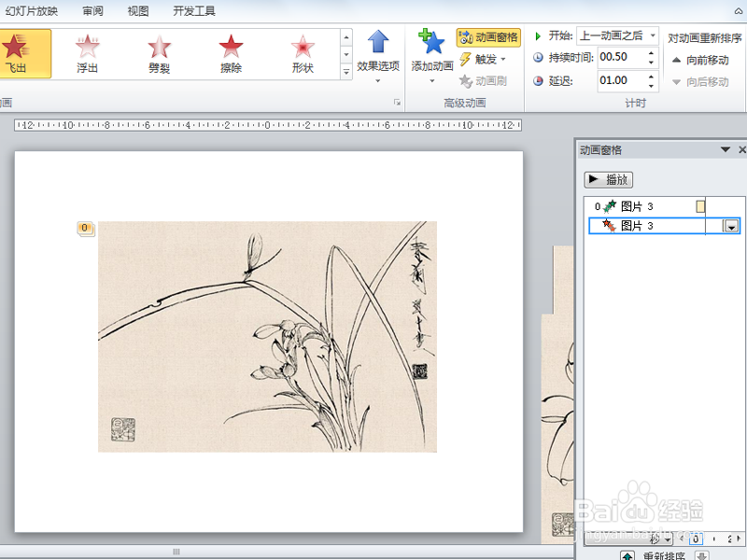Viewport: 747px width, 560px height.
Task: Click the green star icon of first 图片 3
Action: (x=610, y=206)
